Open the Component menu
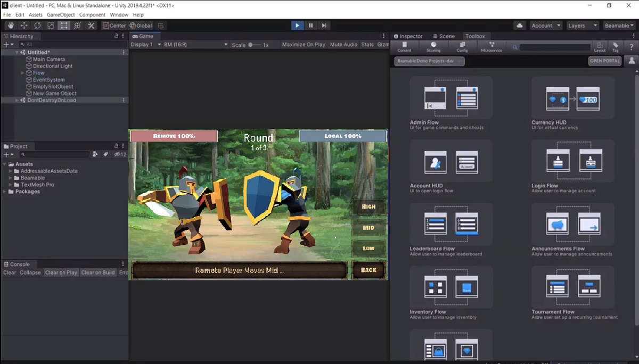Image resolution: width=639 pixels, height=364 pixels. (92, 15)
